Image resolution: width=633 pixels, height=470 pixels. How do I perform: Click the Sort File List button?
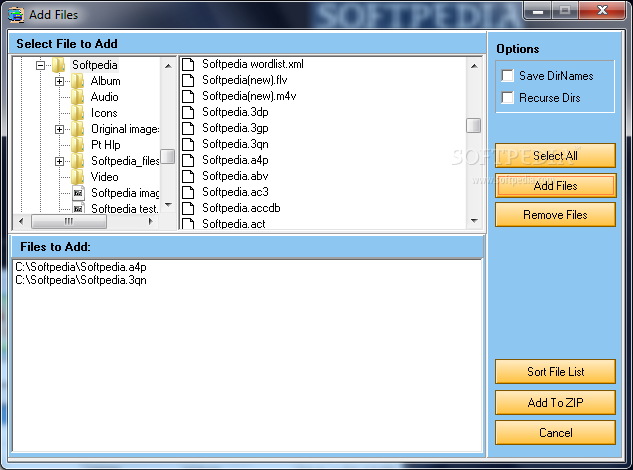click(555, 371)
